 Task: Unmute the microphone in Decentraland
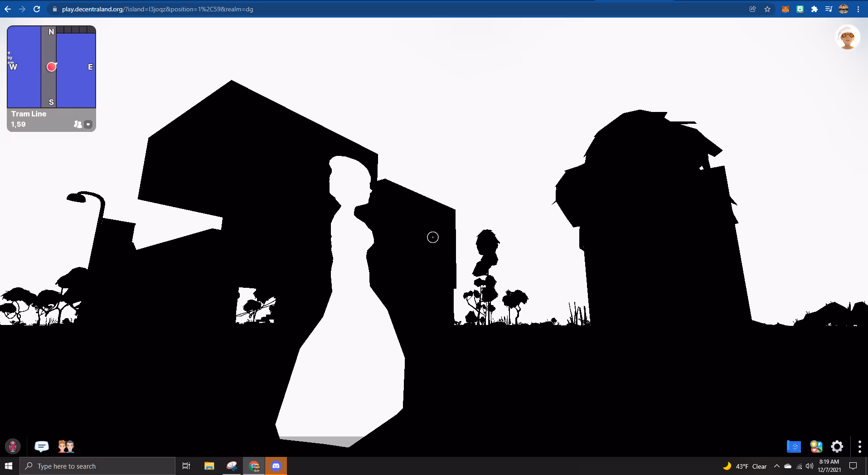(x=13, y=446)
